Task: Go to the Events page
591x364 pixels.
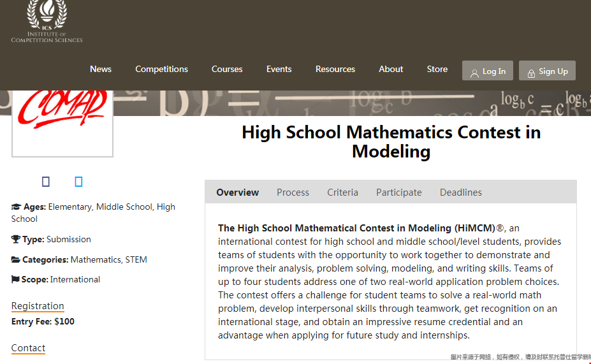Action: coord(279,69)
